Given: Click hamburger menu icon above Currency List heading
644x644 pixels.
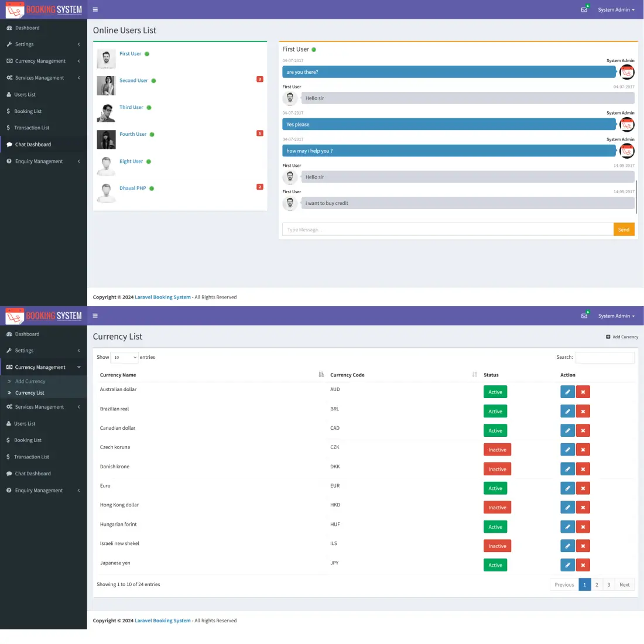Looking at the screenshot, I should pos(95,316).
